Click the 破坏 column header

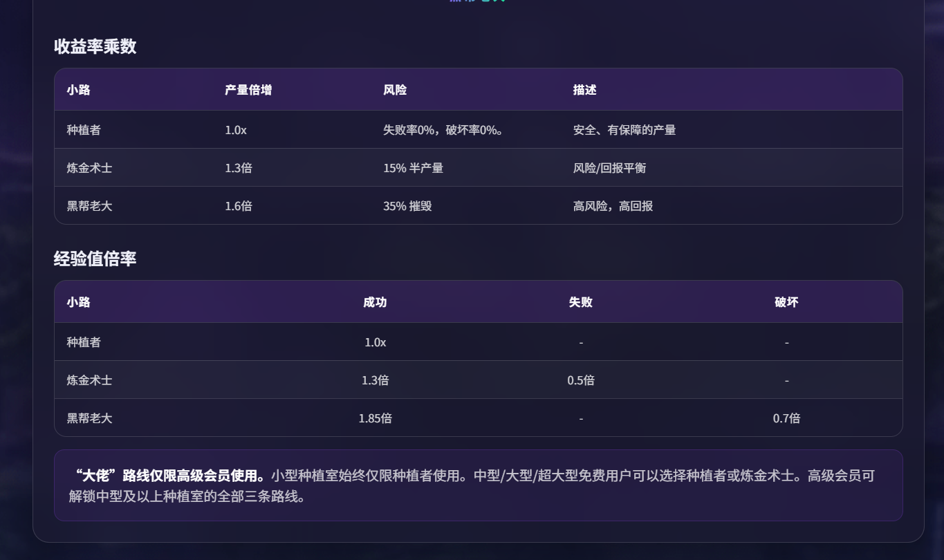click(786, 302)
